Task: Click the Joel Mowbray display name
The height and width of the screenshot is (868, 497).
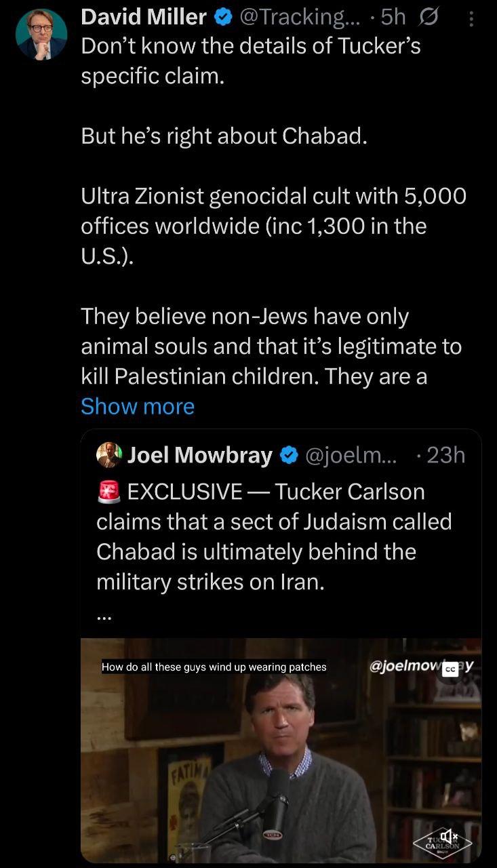Action: [x=200, y=455]
